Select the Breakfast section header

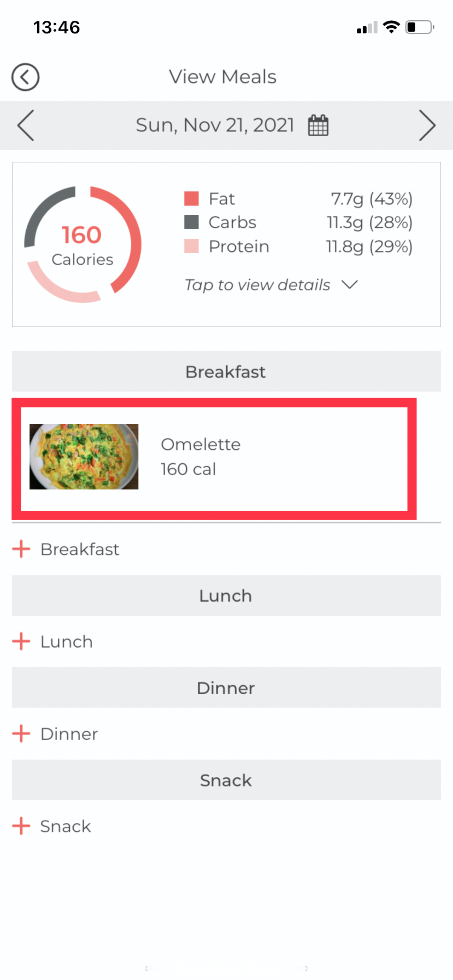(x=226, y=372)
